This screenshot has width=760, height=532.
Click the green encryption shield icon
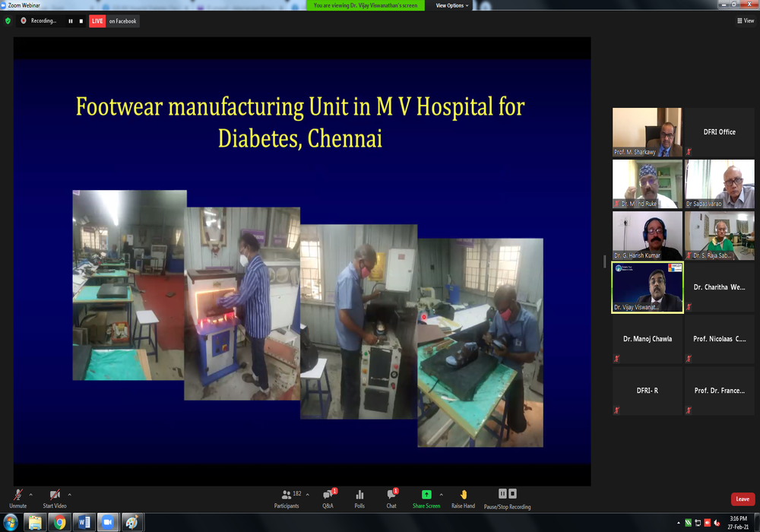8,21
